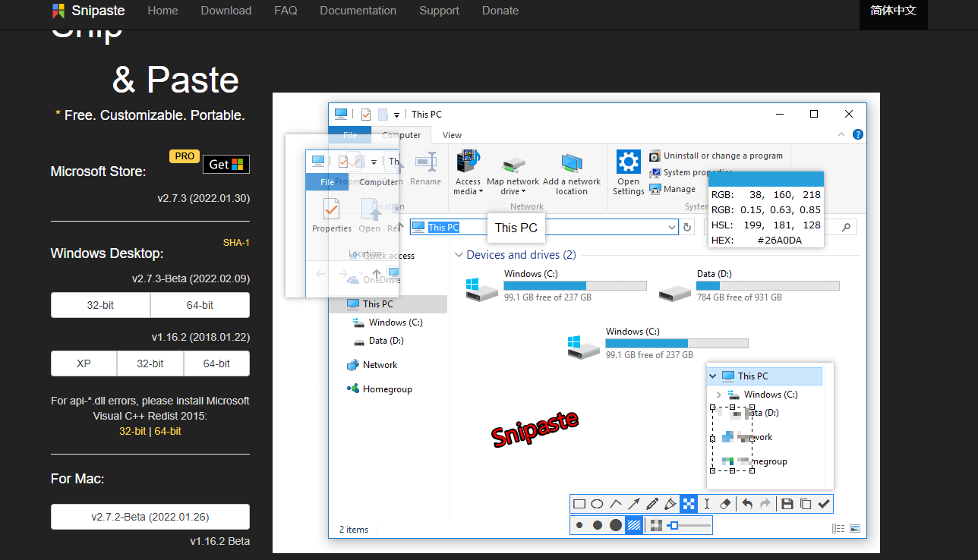Click the checkmark finish icon
The width and height of the screenshot is (978, 560).
click(824, 503)
